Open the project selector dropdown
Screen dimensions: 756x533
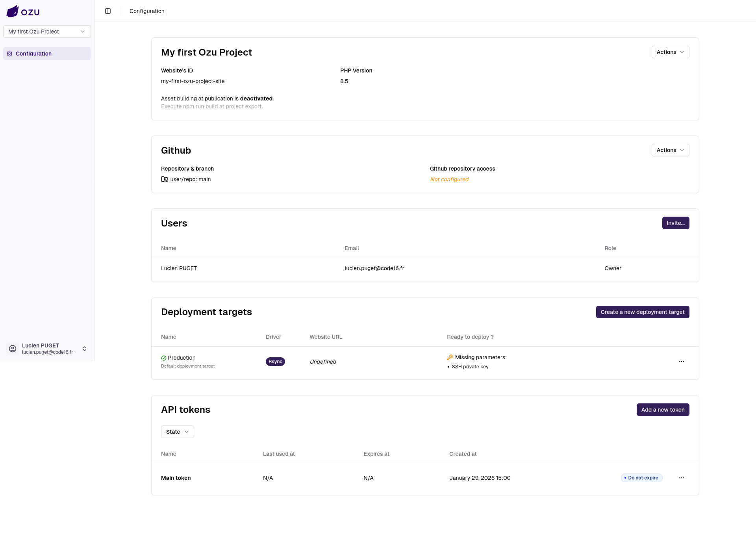pyautogui.click(x=47, y=32)
